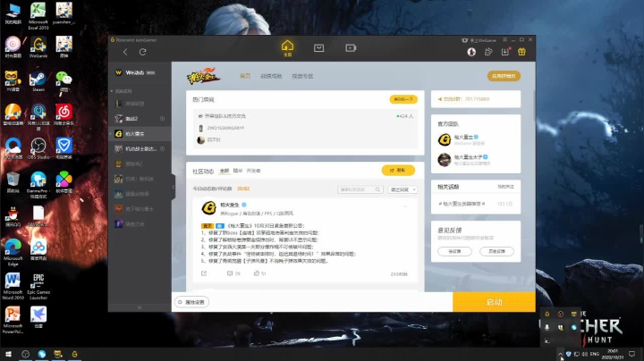644x361 pixels.
Task: Click the ENG input language indicator
Action: (594, 354)
